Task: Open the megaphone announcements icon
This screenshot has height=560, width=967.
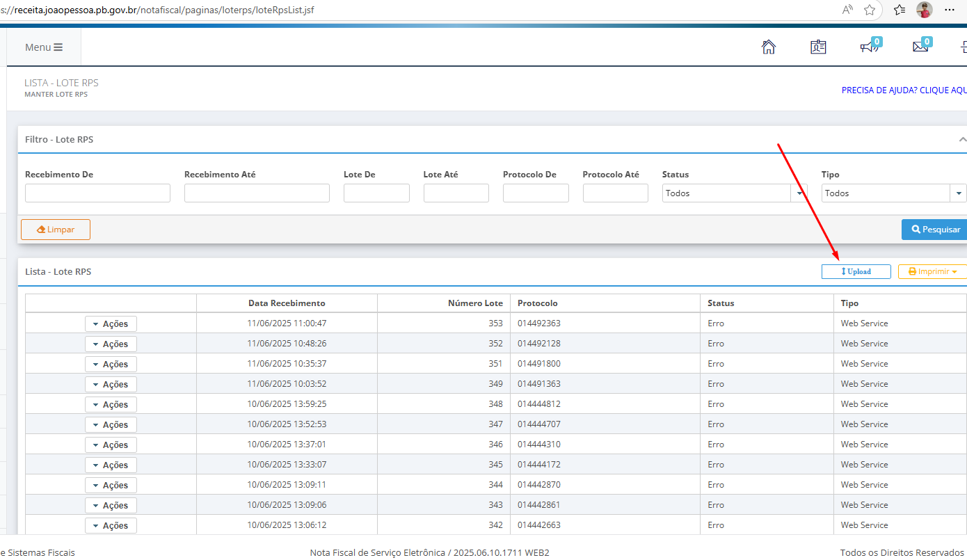Action: [869, 47]
